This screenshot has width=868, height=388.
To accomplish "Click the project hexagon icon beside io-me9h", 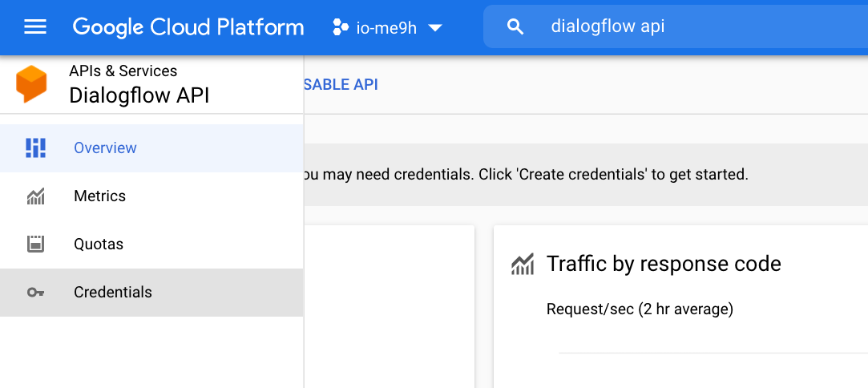I will [340, 27].
